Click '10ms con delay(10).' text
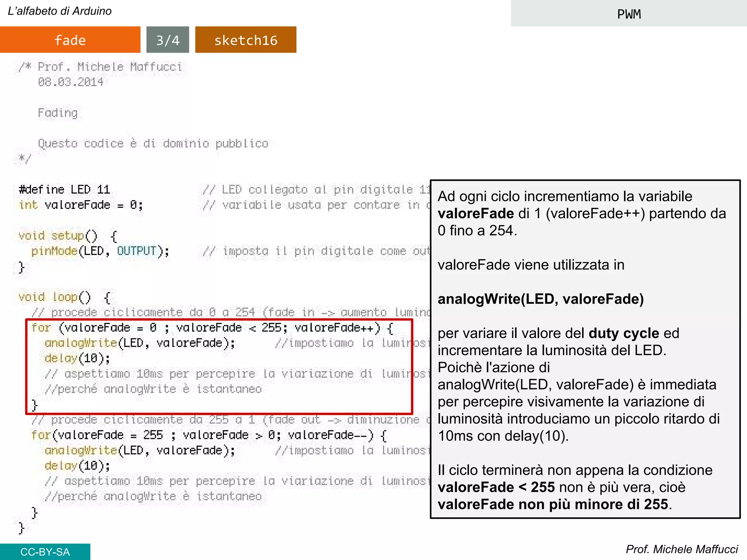This screenshot has height=560, width=747. tap(503, 436)
